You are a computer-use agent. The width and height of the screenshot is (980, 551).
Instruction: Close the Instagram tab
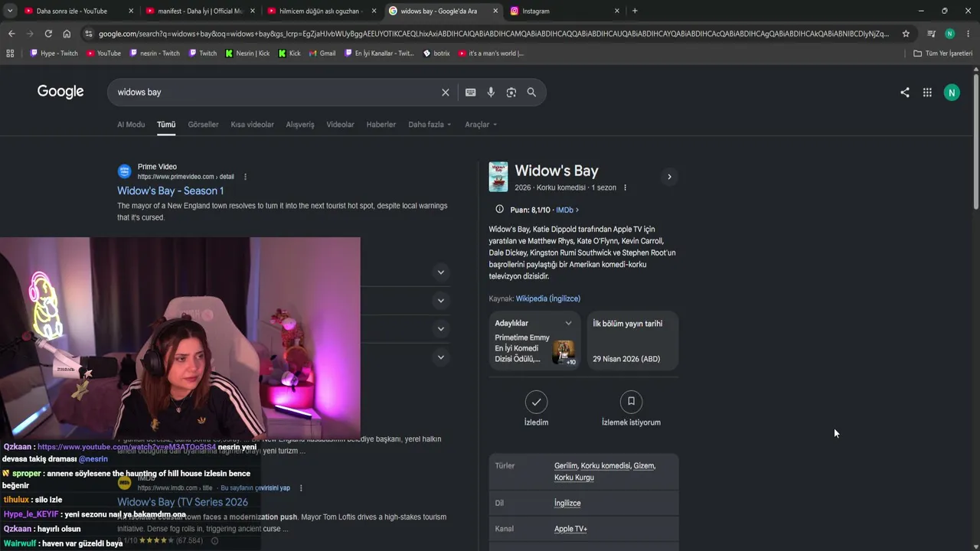coord(617,11)
